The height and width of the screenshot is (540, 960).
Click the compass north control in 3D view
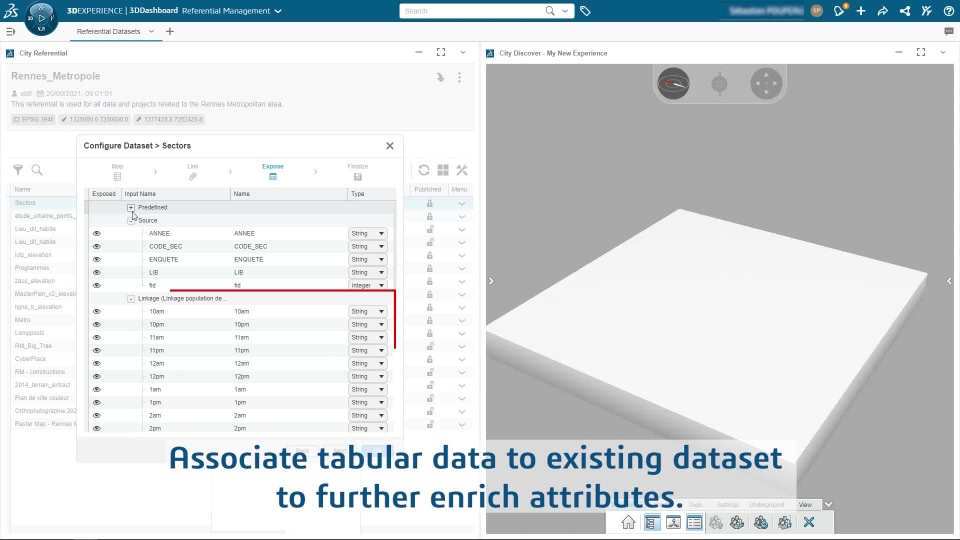coord(673,83)
